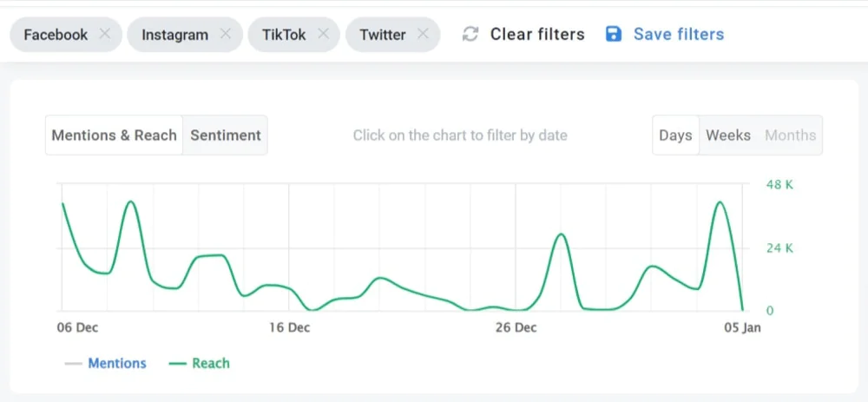Viewport: 868px width, 402px height.
Task: Remove the Twitter filter chip
Action: click(423, 35)
